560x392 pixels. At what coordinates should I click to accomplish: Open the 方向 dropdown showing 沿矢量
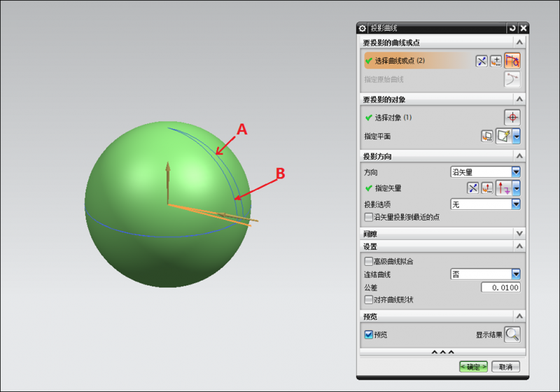coord(485,171)
